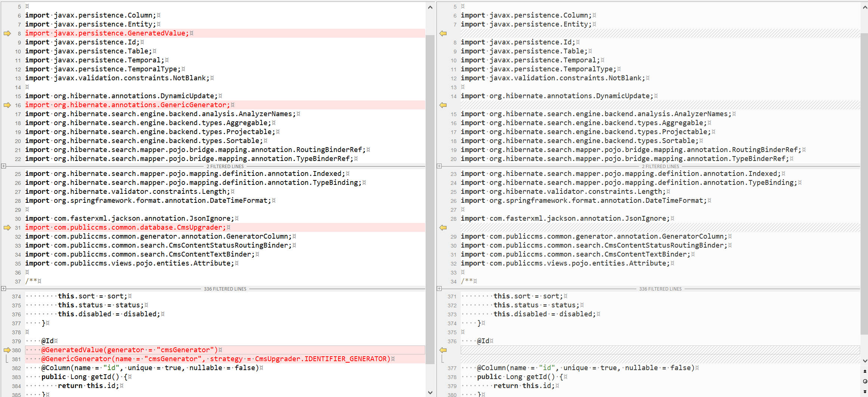Click the round browse-object button in right scrollbar
868x397 pixels.
(865, 381)
